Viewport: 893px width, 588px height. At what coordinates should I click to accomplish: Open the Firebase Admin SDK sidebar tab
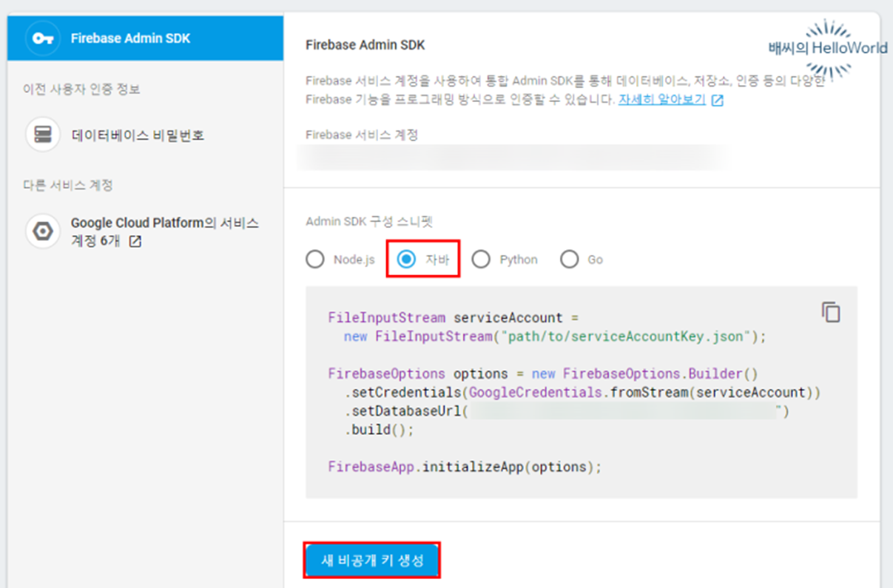coord(145,38)
